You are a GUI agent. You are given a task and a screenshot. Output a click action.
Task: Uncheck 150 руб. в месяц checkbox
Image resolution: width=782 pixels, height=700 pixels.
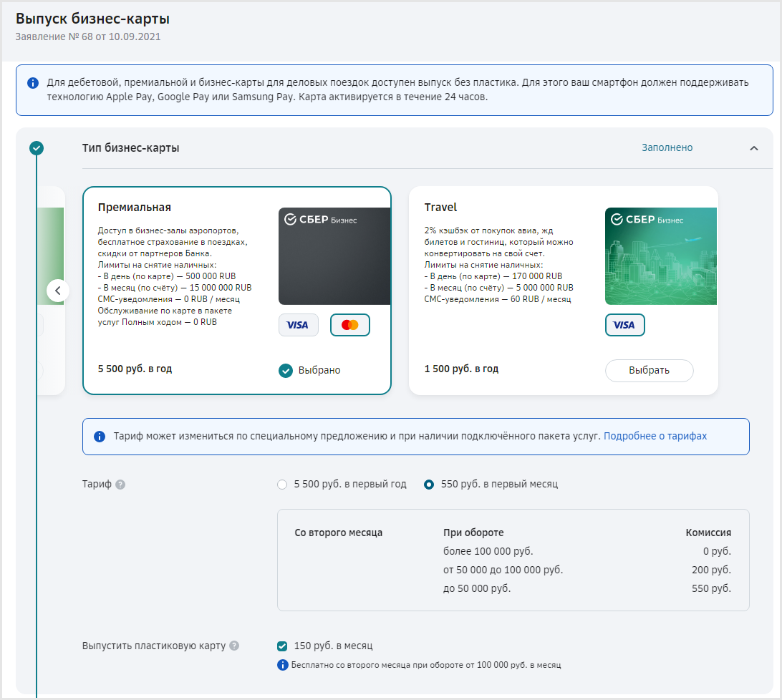pyautogui.click(x=282, y=646)
